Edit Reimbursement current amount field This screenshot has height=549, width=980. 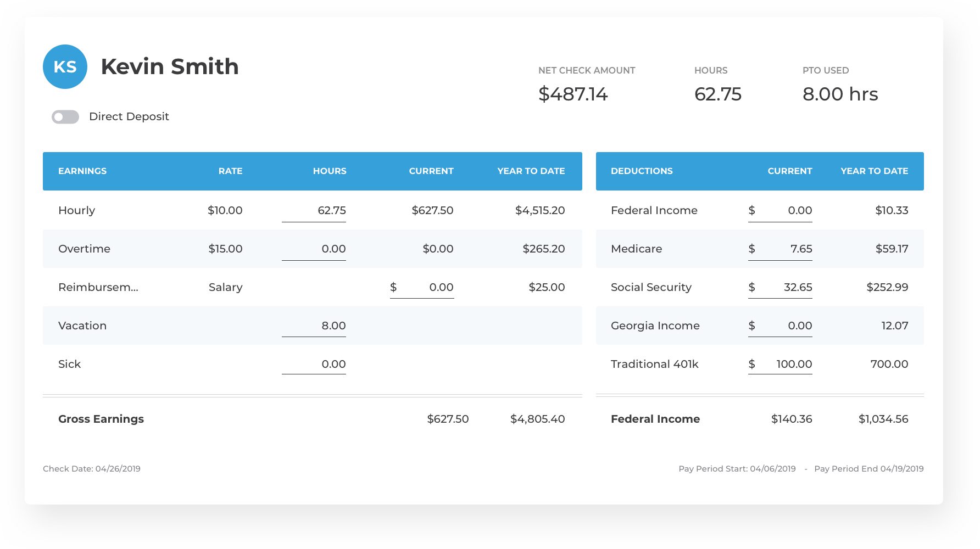coord(422,288)
